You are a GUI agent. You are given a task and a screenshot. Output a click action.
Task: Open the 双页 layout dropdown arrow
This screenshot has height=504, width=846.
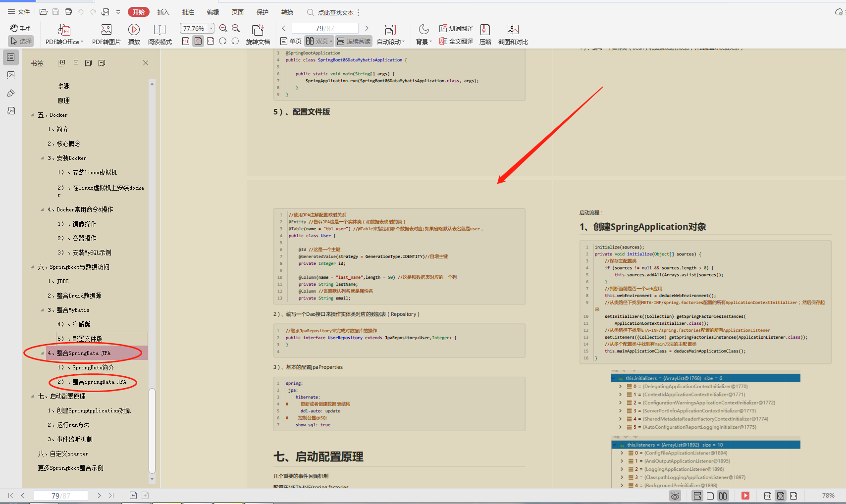tap(331, 41)
